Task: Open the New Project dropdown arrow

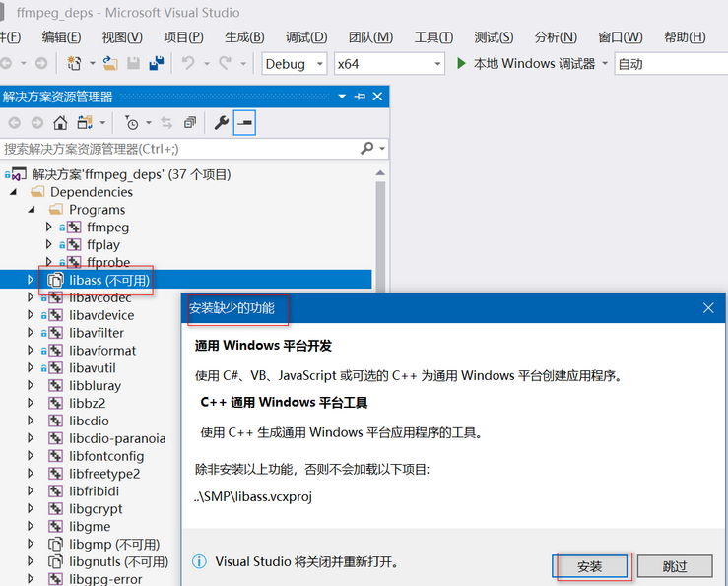Action: pyautogui.click(x=92, y=63)
